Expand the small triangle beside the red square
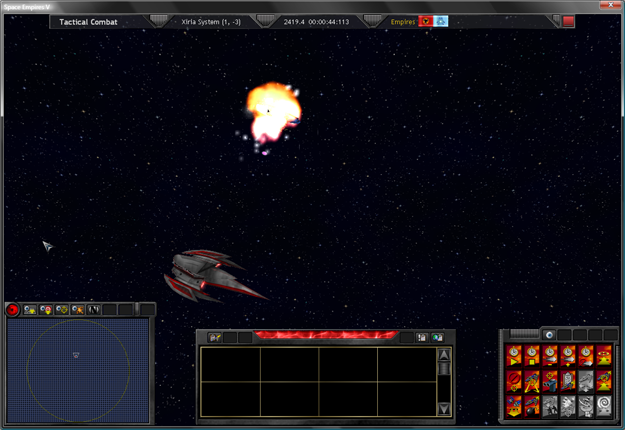The width and height of the screenshot is (625, 430). pos(556,20)
